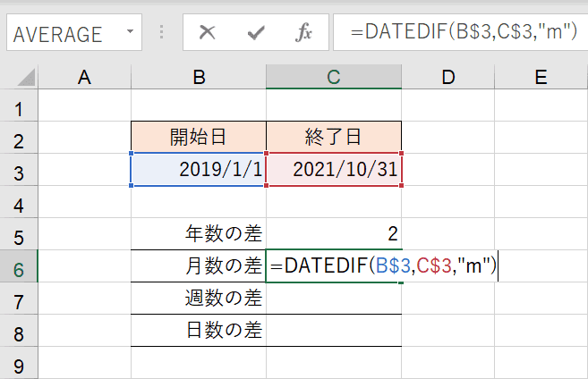Viewport: 588px width, 379px height.
Task: Select column C header
Action: [334, 77]
